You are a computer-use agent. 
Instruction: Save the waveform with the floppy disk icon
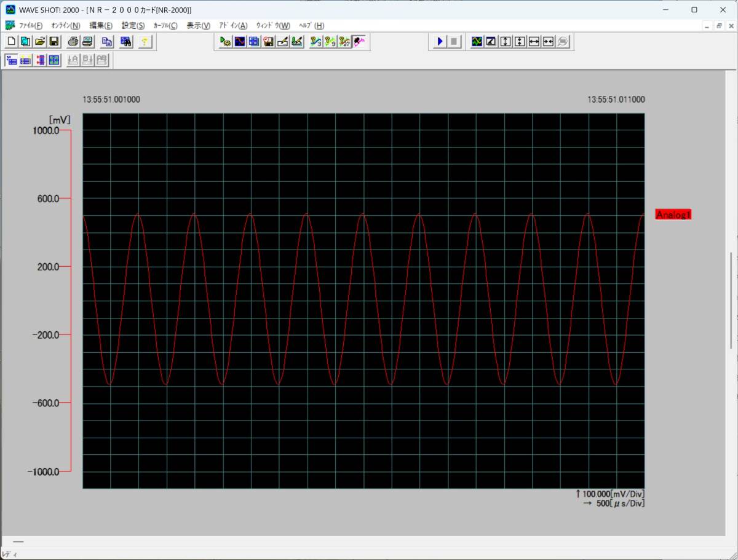(54, 42)
